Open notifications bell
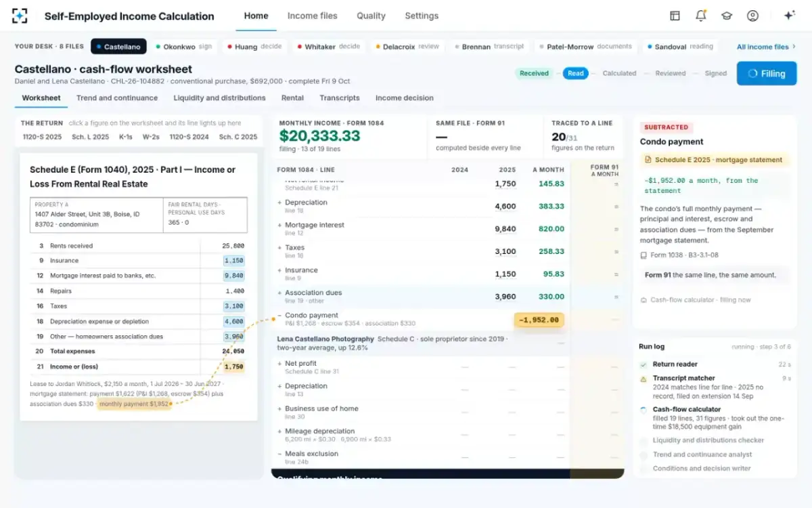This screenshot has width=812, height=508. (700, 16)
